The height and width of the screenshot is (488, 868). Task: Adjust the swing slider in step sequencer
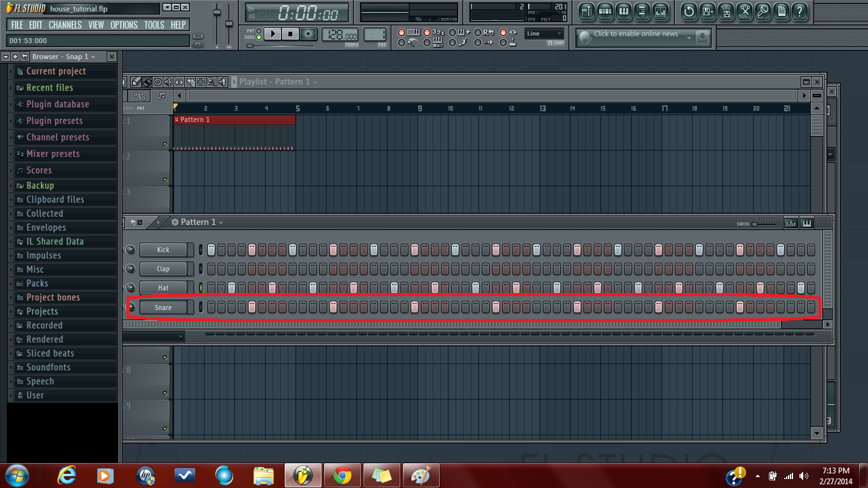point(765,222)
